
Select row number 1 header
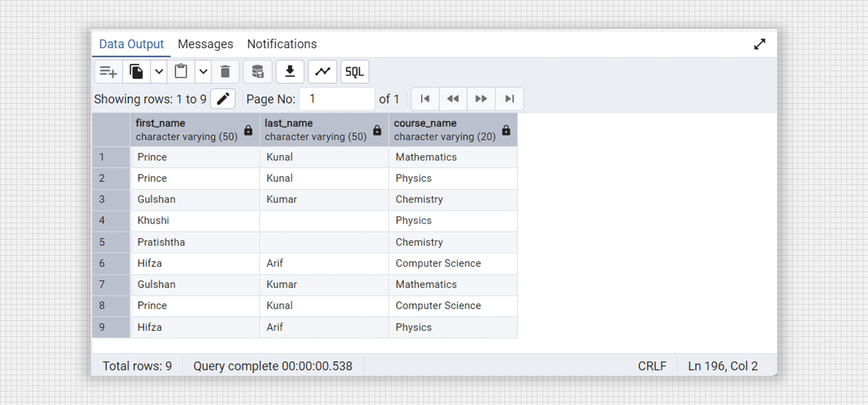(x=111, y=157)
